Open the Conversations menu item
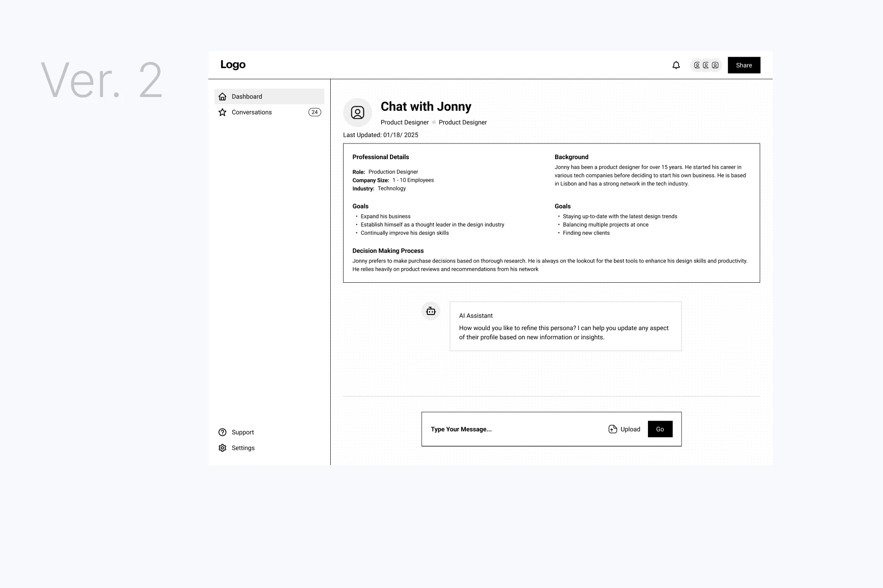 (252, 112)
